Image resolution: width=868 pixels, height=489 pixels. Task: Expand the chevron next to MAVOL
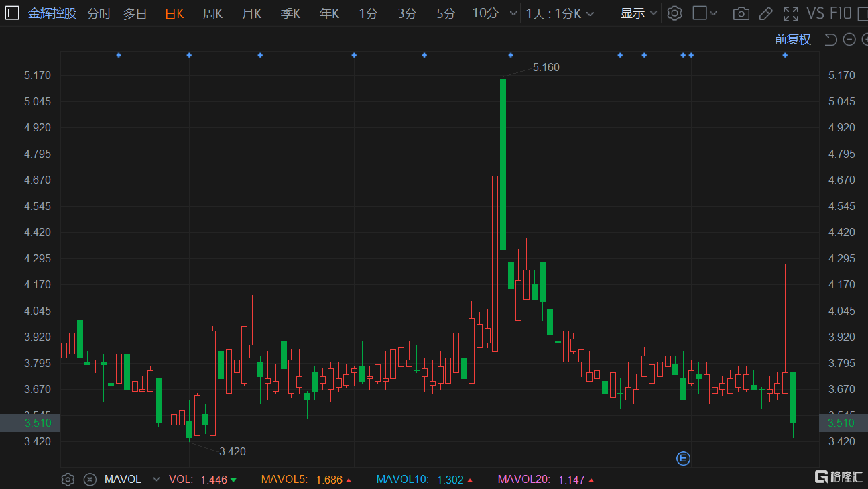point(156,480)
